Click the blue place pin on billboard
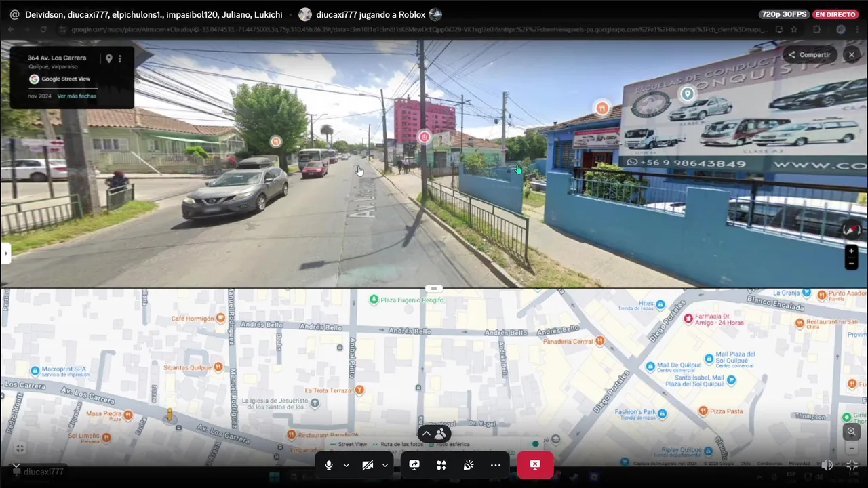868x488 pixels. [x=688, y=94]
